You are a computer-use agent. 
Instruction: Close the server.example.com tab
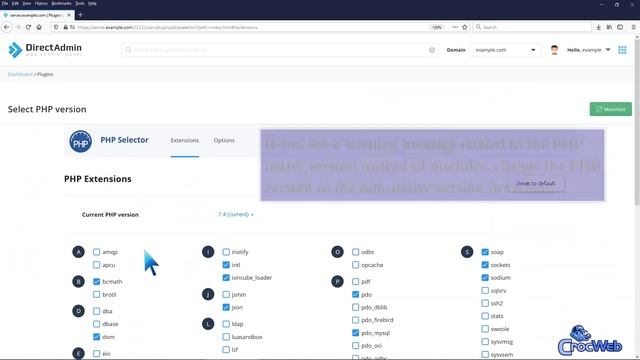69,15
